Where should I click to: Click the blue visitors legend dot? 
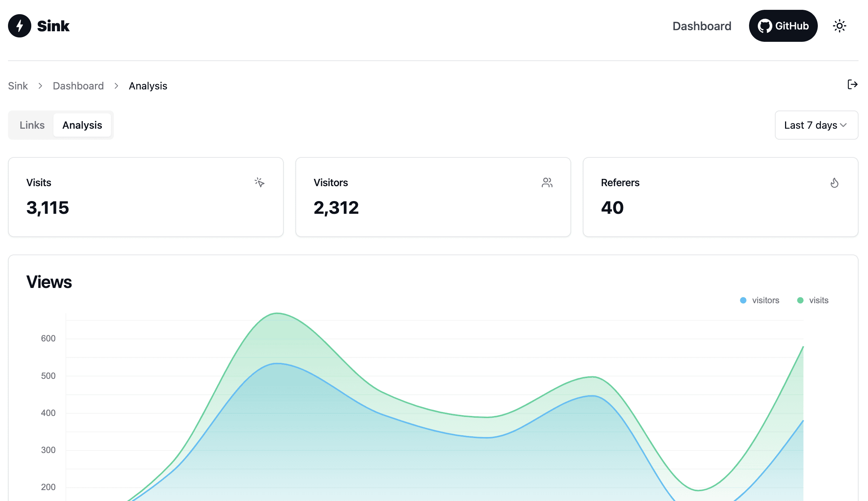(x=743, y=300)
